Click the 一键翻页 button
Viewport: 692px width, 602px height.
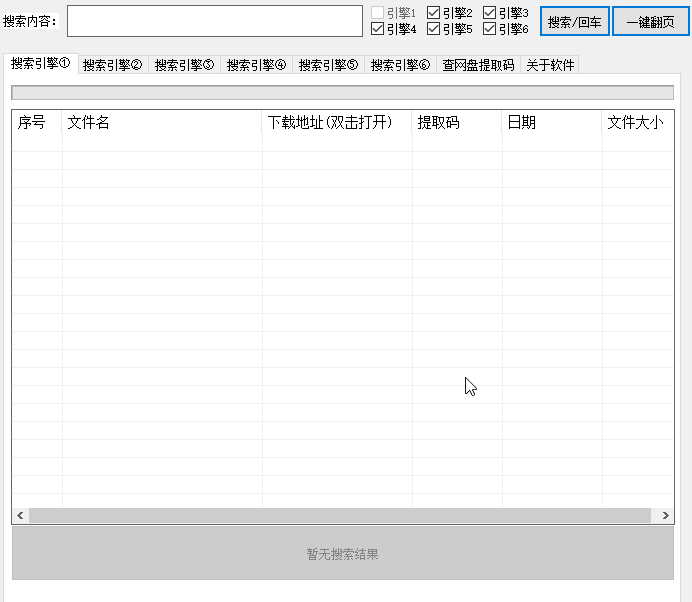click(x=651, y=21)
